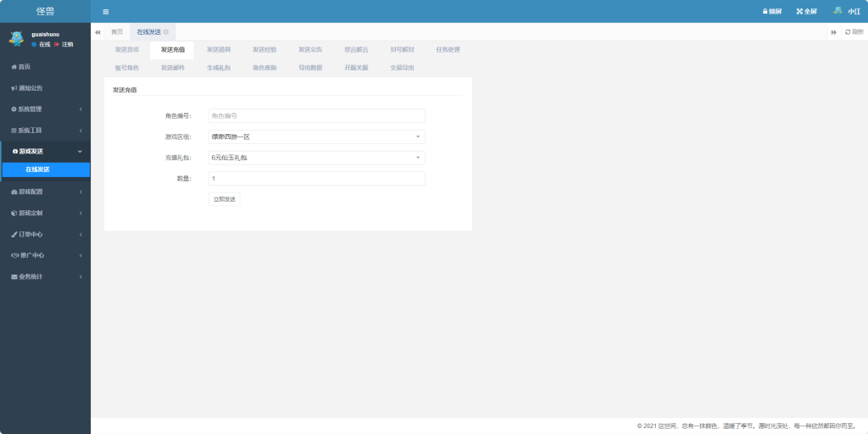Click the 数量 quantity input field
The height and width of the screenshot is (434, 868).
[317, 178]
